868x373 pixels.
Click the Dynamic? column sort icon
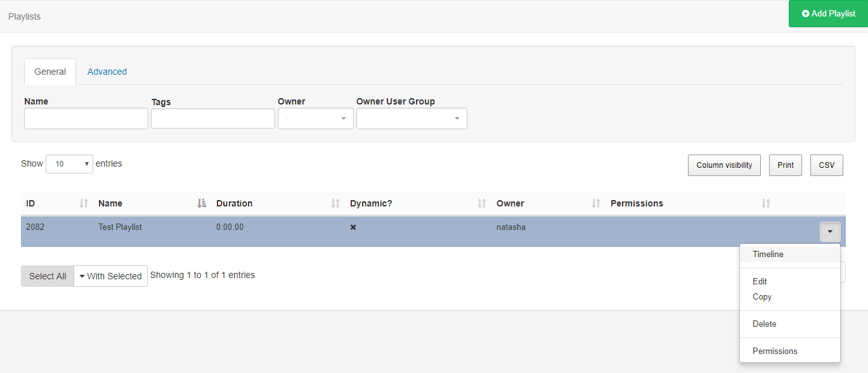pos(482,203)
